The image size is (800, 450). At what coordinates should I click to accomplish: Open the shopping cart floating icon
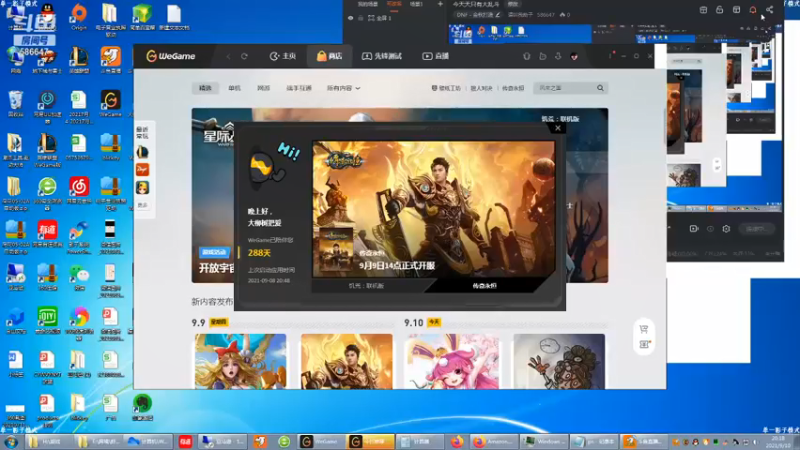click(644, 329)
